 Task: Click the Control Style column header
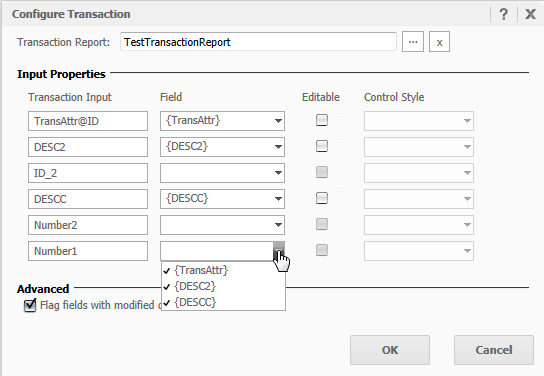(394, 97)
